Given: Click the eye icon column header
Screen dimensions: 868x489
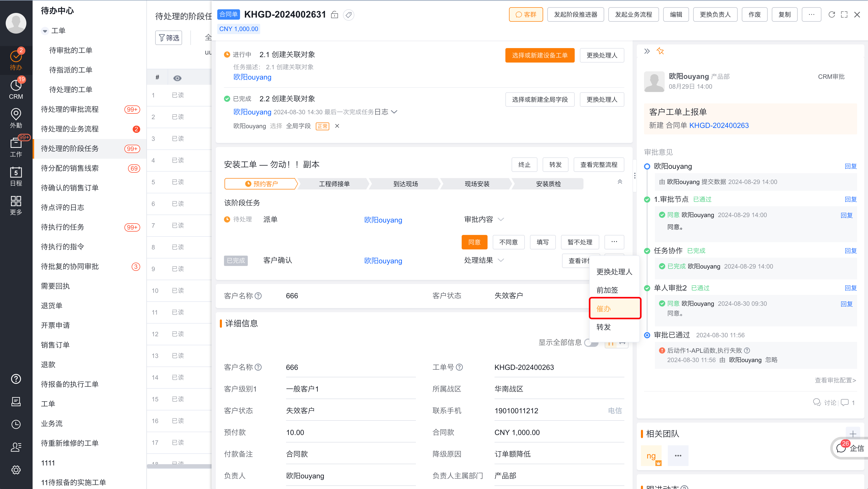Looking at the screenshot, I should [x=177, y=78].
